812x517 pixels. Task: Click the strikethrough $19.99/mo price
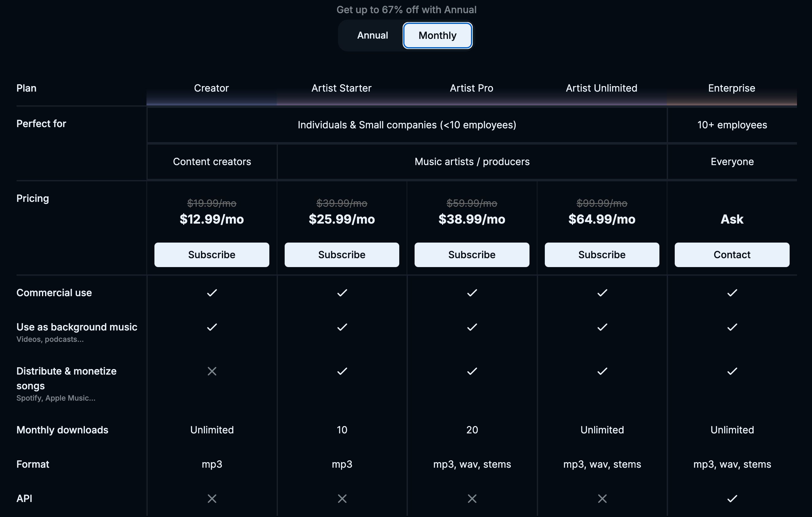(212, 203)
